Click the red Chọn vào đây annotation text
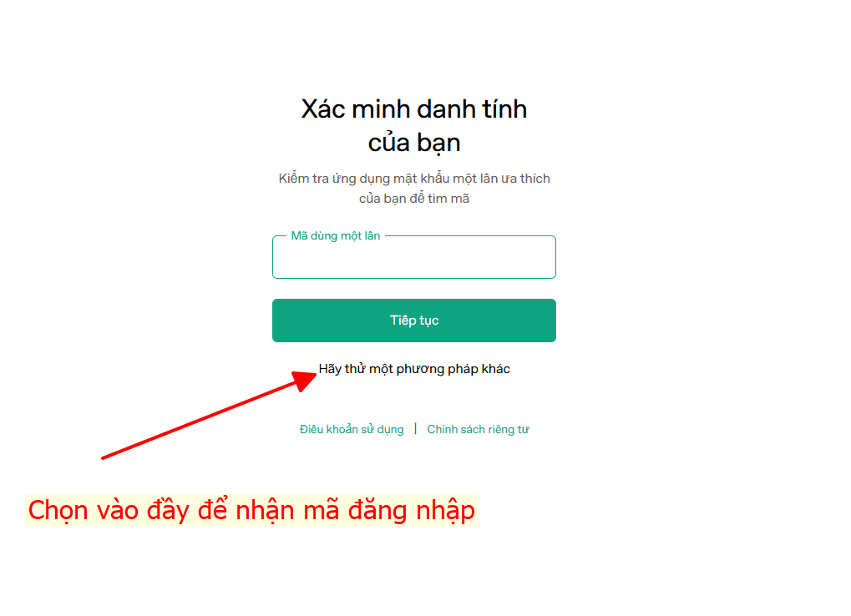Screen dimensions: 851x616 pos(251,510)
